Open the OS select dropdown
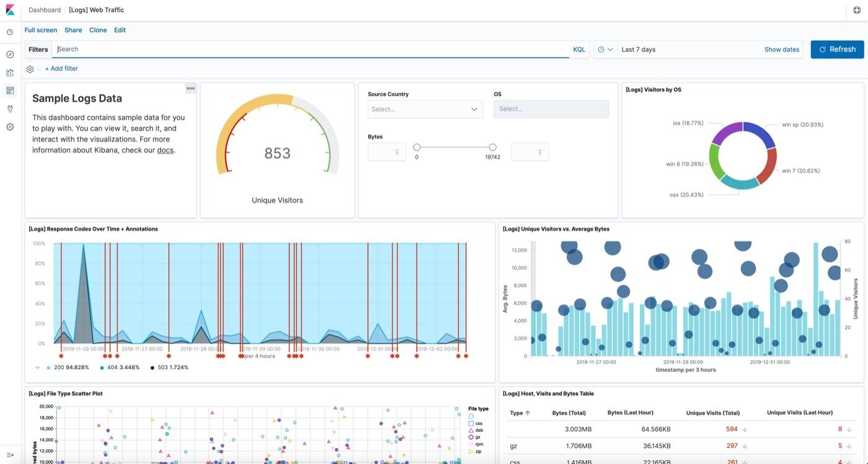 coord(551,109)
